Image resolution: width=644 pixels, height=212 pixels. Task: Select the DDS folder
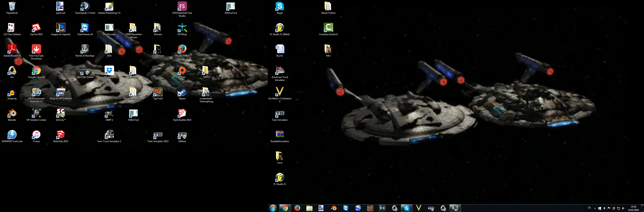coord(109,51)
